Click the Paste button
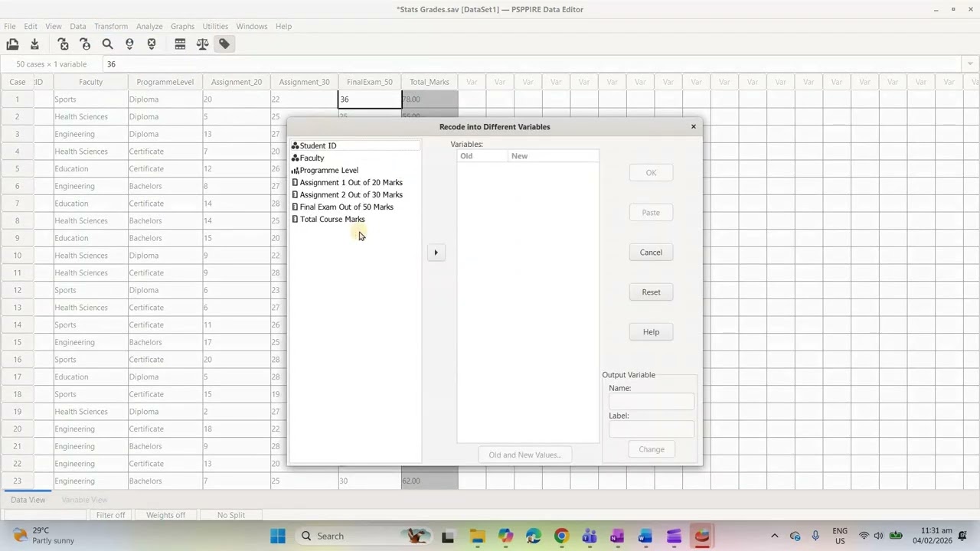Image resolution: width=980 pixels, height=551 pixels. click(651, 213)
